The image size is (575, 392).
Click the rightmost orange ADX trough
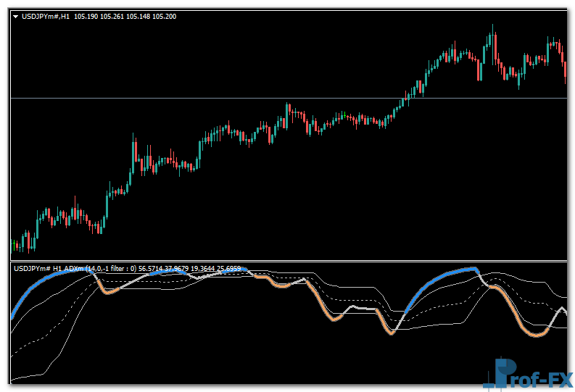[x=537, y=335]
